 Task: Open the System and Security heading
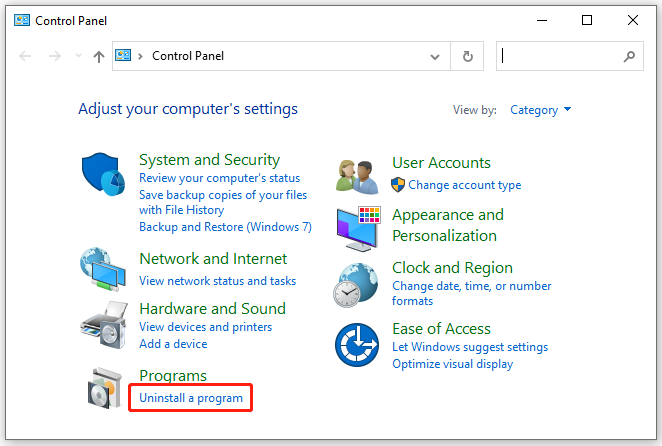(x=209, y=160)
